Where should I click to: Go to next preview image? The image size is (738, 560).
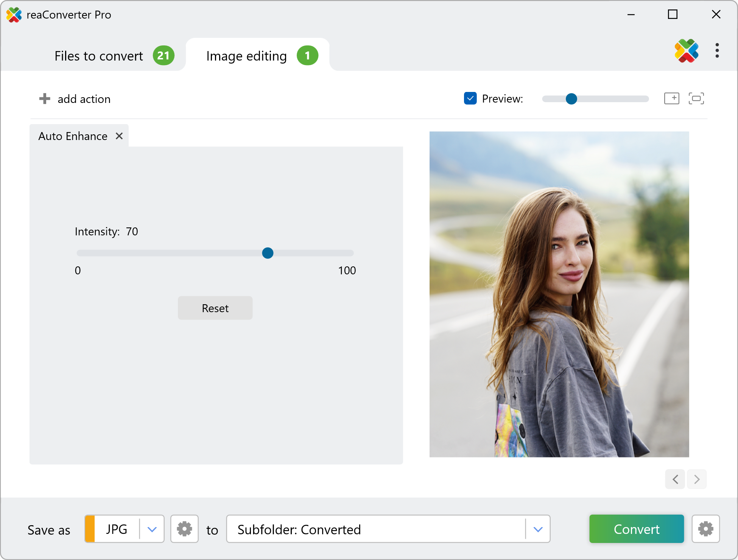697,479
